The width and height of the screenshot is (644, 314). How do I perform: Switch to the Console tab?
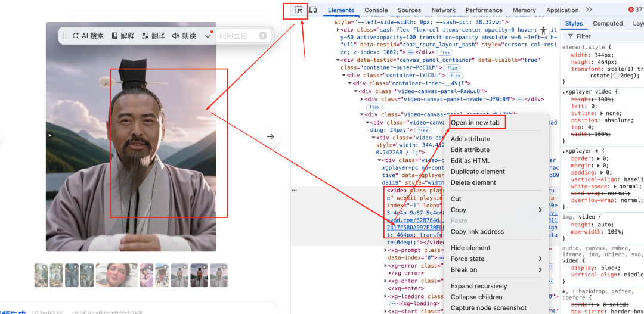(376, 10)
